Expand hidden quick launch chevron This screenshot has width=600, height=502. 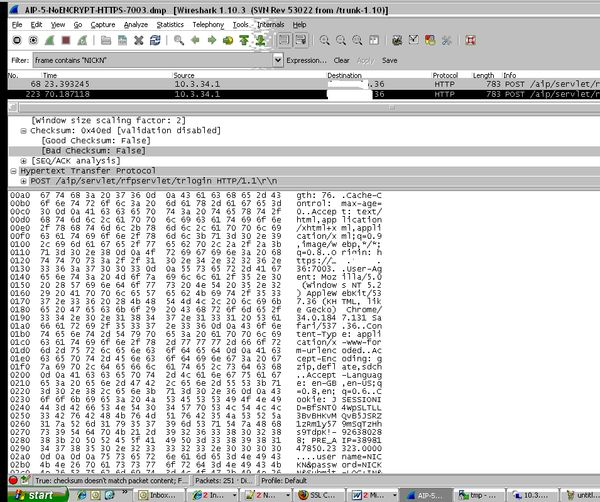click(x=125, y=492)
